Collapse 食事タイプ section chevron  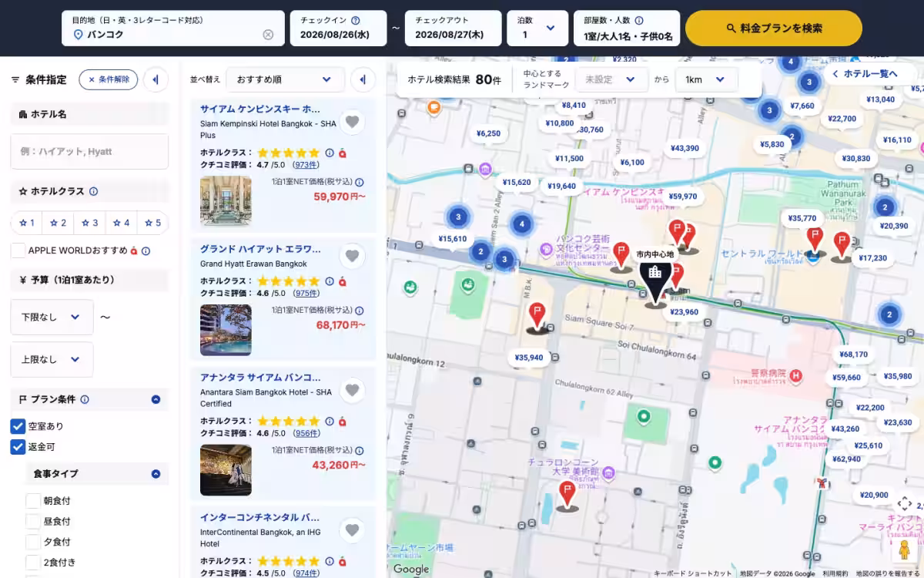(x=156, y=474)
